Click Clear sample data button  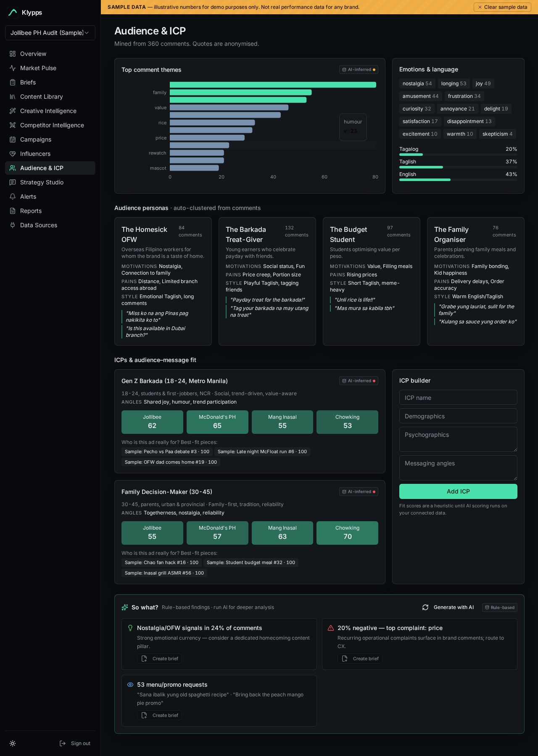502,7
